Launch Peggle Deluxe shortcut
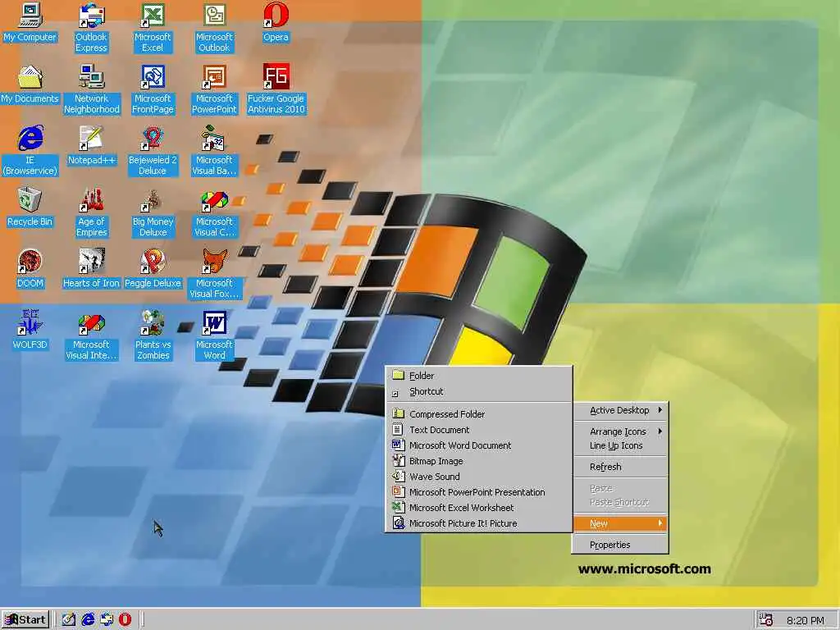This screenshot has width=840, height=630. click(153, 269)
